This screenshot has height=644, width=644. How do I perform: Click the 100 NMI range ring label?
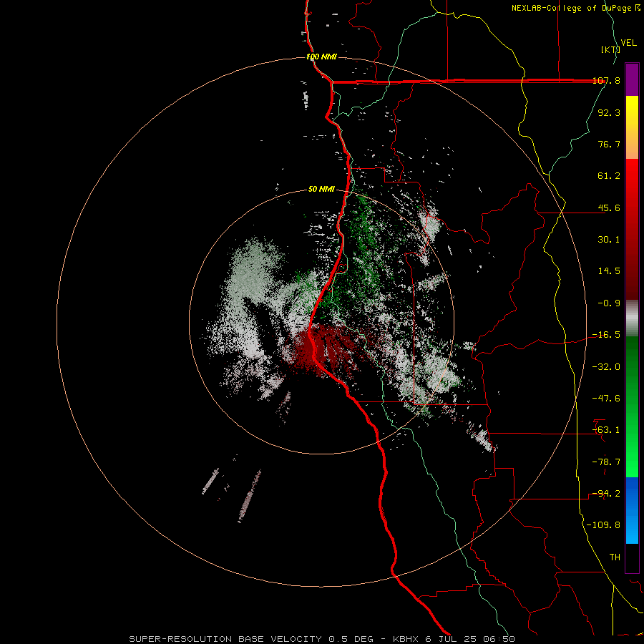[x=321, y=57]
